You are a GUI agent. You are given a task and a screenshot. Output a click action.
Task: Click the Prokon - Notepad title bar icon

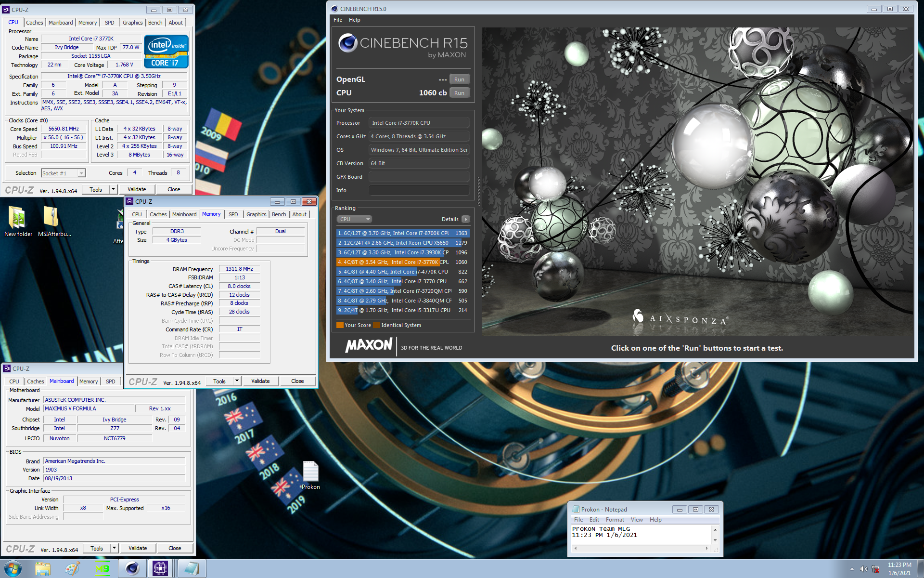[x=576, y=509]
